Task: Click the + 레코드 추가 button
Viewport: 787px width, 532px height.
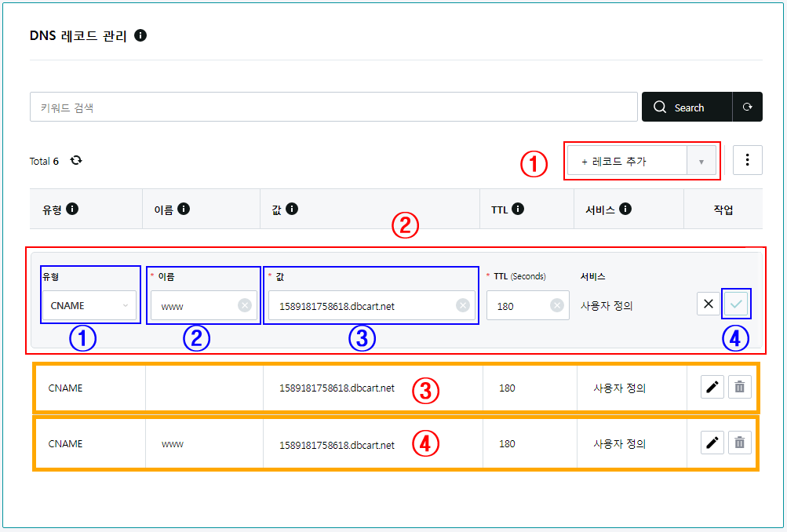Action: 626,161
